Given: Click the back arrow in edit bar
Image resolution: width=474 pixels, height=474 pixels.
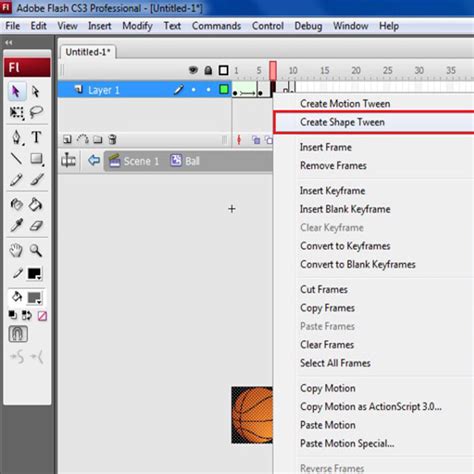Looking at the screenshot, I should (94, 161).
